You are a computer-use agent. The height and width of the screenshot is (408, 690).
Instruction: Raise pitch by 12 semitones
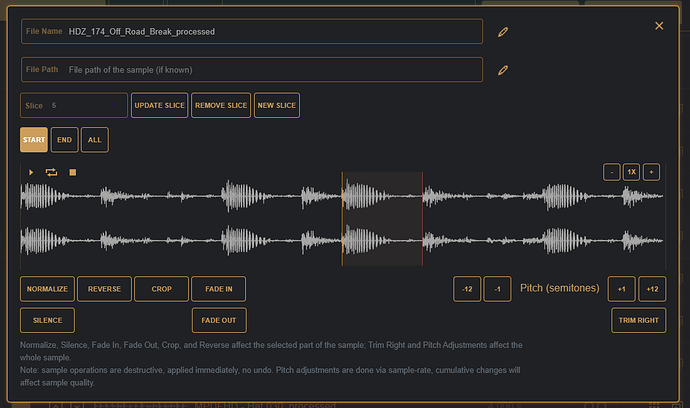click(652, 289)
